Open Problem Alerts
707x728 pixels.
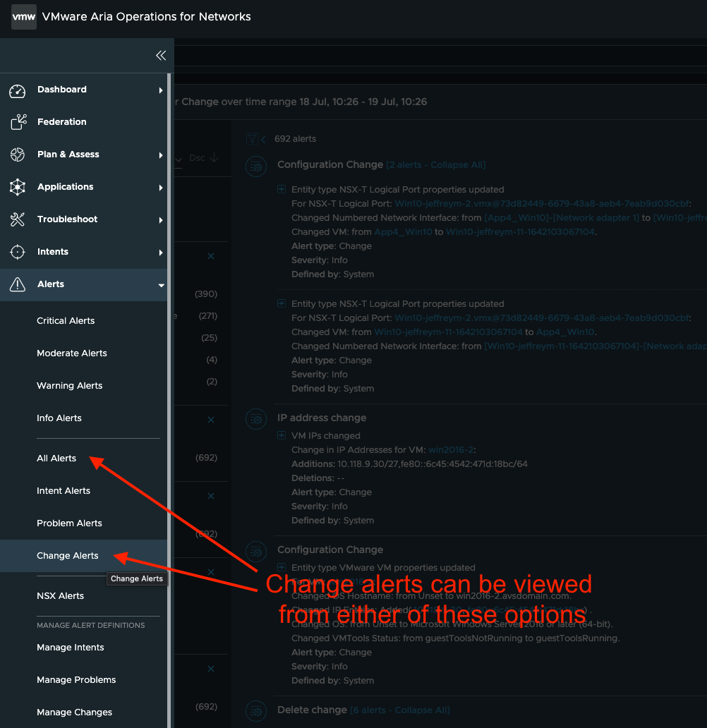point(69,523)
